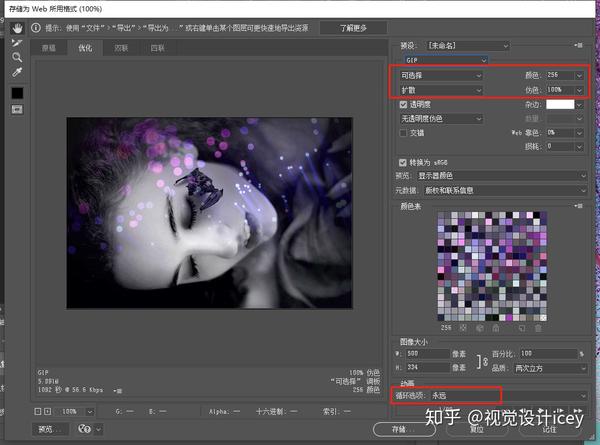This screenshot has height=445, width=600.
Task: Switch to the 原稿 original tab
Action: [49, 48]
